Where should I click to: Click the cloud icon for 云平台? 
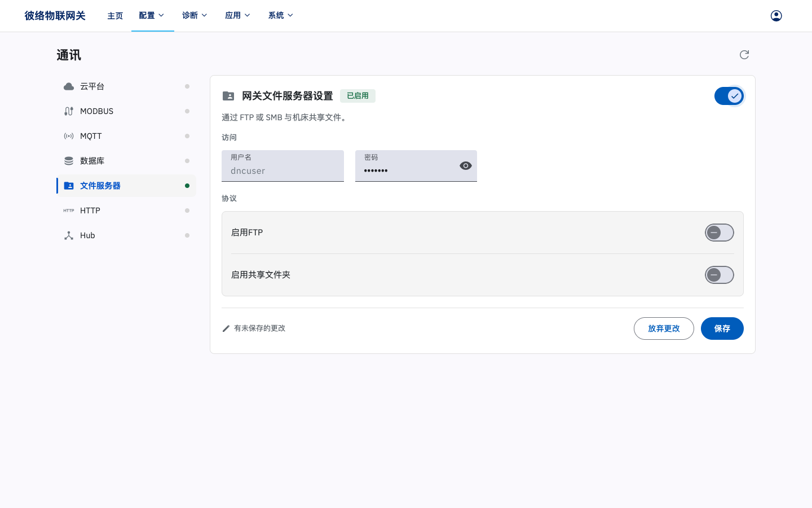(69, 86)
